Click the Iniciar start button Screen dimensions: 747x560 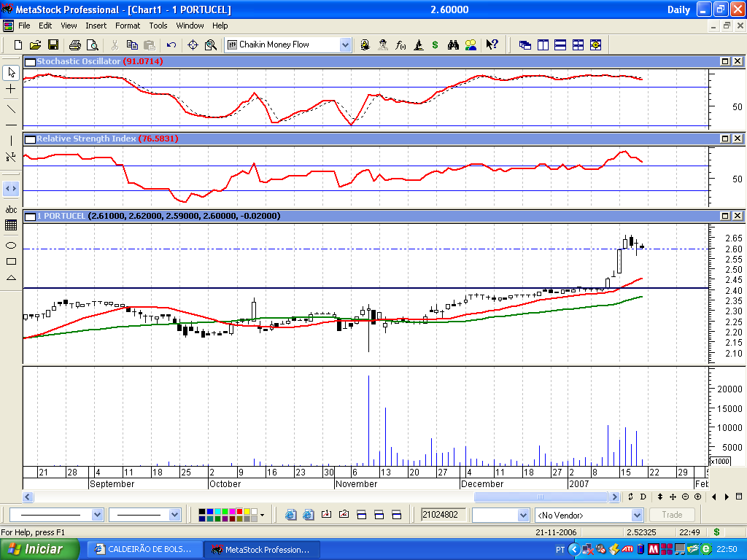35,549
